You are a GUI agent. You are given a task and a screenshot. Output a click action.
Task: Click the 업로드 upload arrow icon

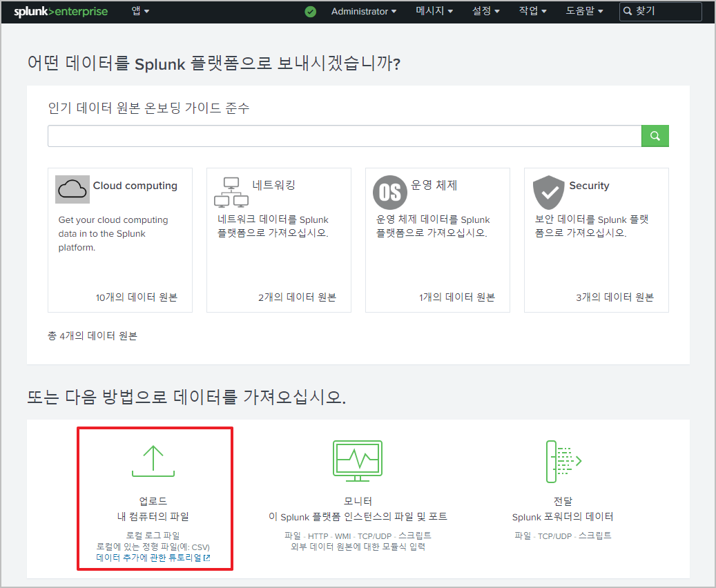coord(153,461)
